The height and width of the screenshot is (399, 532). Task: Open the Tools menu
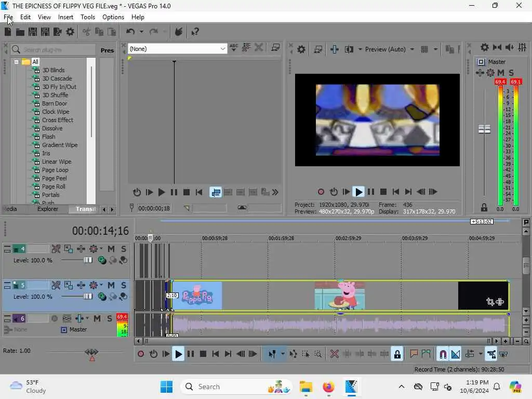[88, 17]
